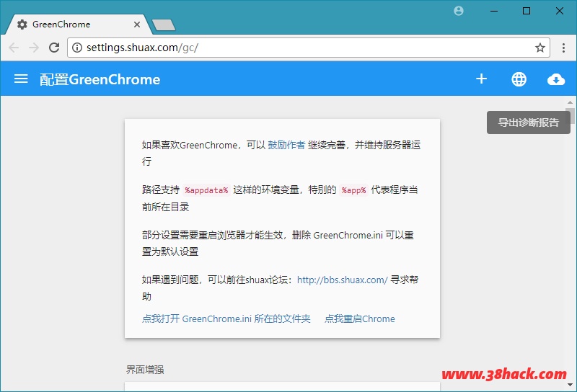The image size is (577, 392).
Task: Maximize the browser window
Action: [527, 11]
